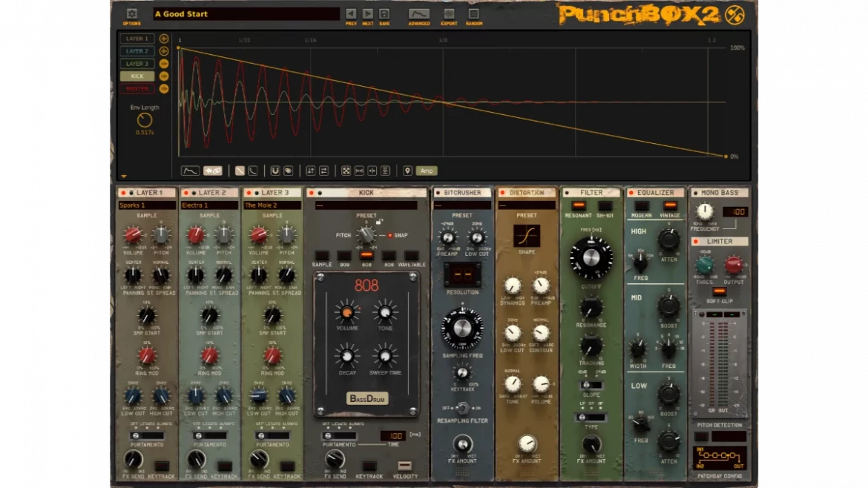This screenshot has height=488, width=868.
Task: Select the 909 kick generator
Action: tap(344, 255)
